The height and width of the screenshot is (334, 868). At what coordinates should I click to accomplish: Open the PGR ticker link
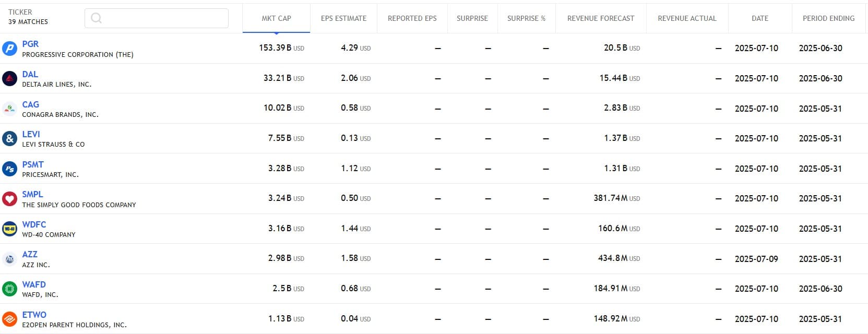(30, 44)
